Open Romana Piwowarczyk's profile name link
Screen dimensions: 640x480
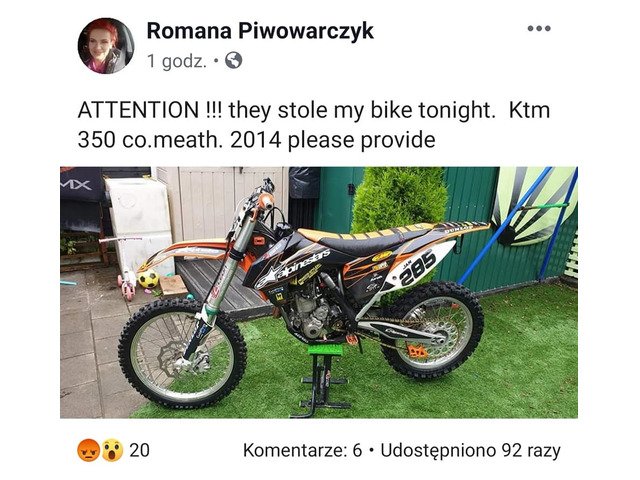(x=260, y=31)
